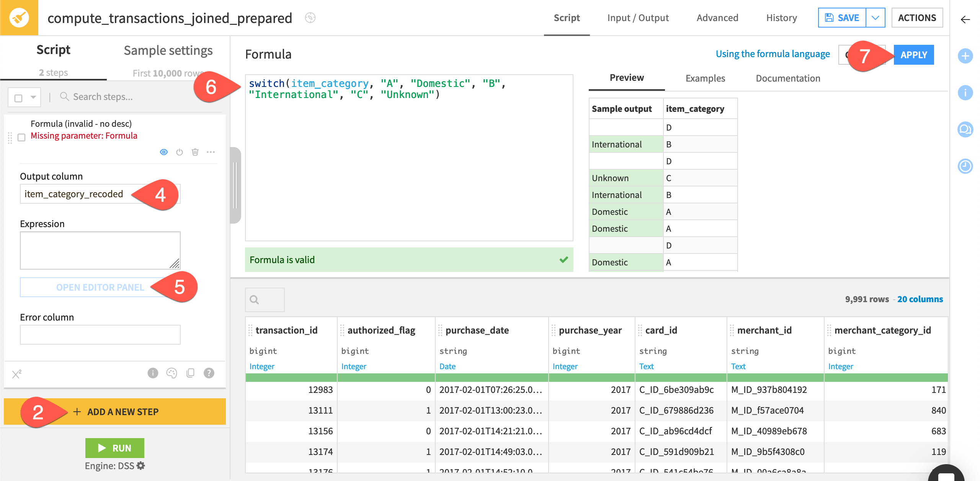Open the step color palette icon
This screenshot has height=481, width=980.
(171, 373)
